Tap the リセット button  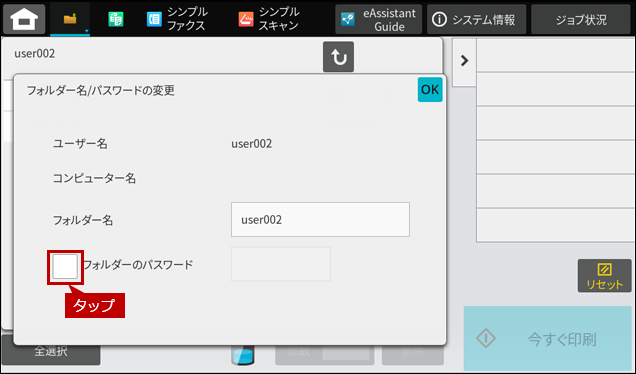pos(604,276)
